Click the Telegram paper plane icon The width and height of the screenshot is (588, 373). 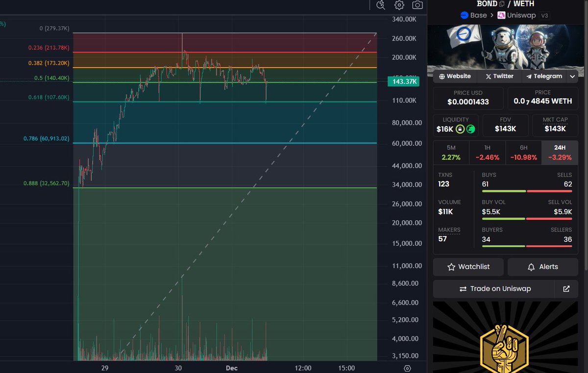tap(529, 76)
